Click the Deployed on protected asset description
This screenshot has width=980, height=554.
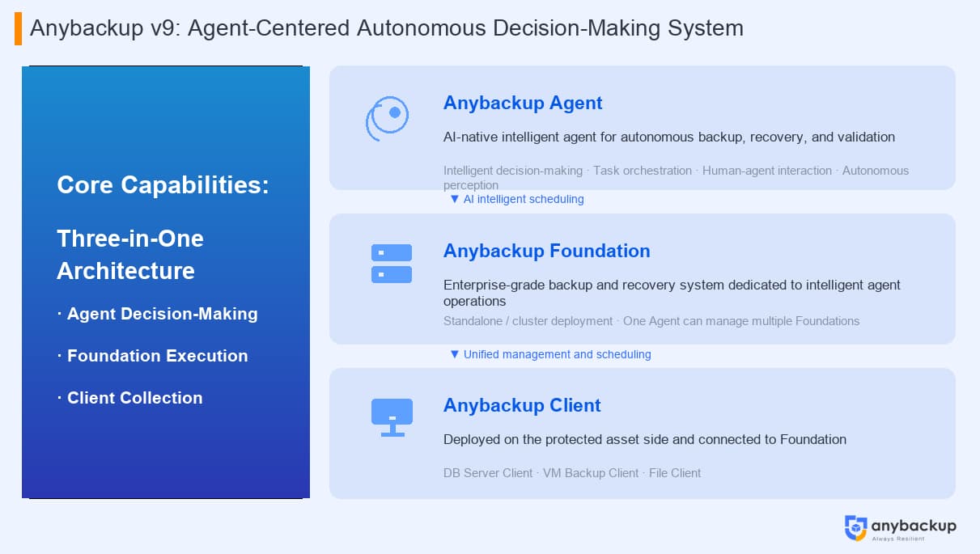[645, 439]
